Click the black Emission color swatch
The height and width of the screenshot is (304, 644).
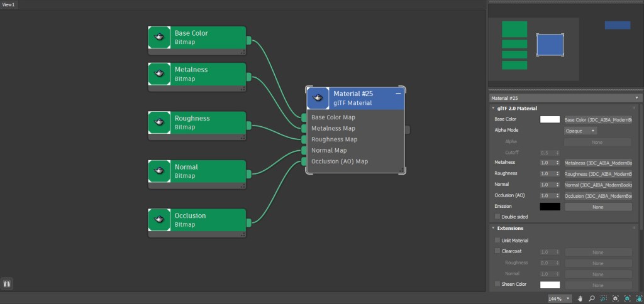pos(550,207)
